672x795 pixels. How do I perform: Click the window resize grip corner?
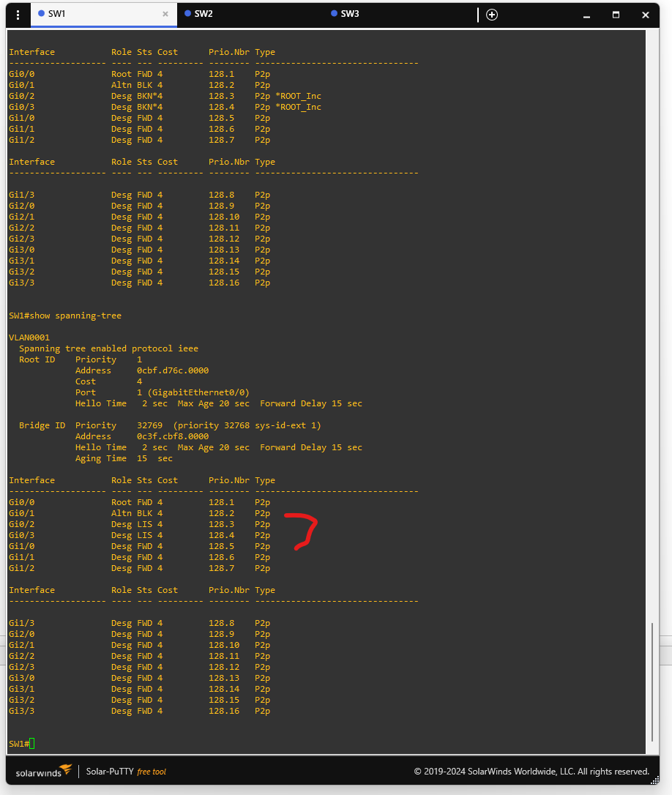(x=654, y=780)
